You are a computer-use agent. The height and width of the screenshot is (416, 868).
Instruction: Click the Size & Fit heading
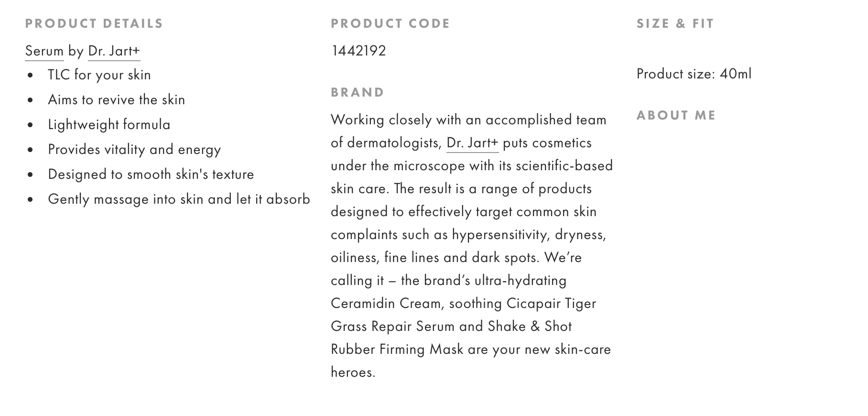tap(675, 23)
